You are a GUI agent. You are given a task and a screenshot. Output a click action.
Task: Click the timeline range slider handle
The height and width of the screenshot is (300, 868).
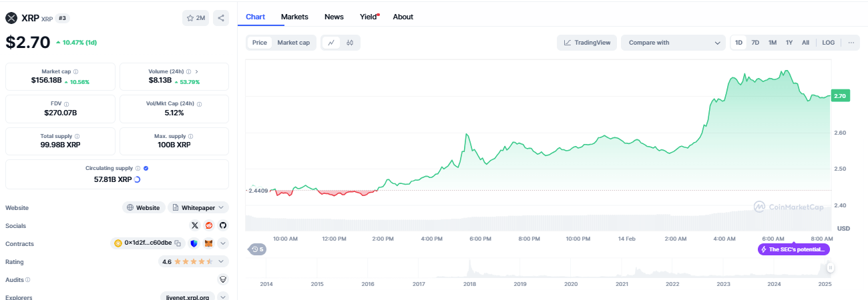click(831, 268)
